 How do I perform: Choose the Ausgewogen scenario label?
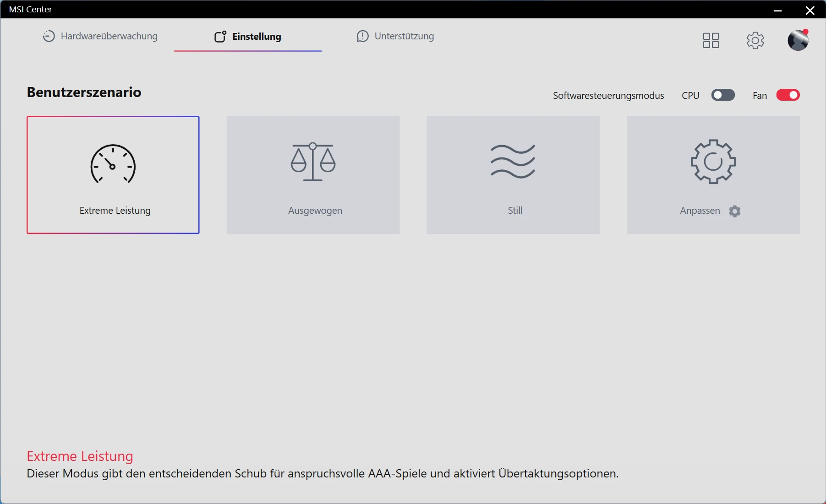315,211
